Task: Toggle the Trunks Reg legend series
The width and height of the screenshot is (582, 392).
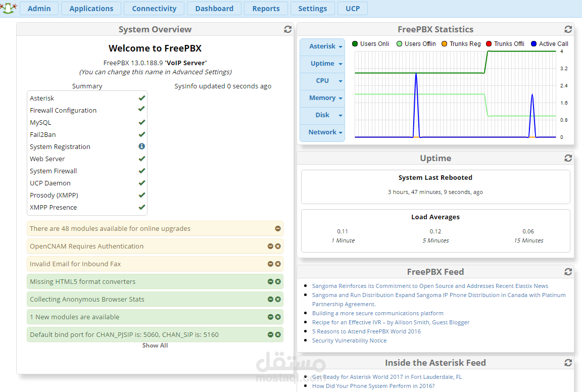Action: pyautogui.click(x=461, y=44)
